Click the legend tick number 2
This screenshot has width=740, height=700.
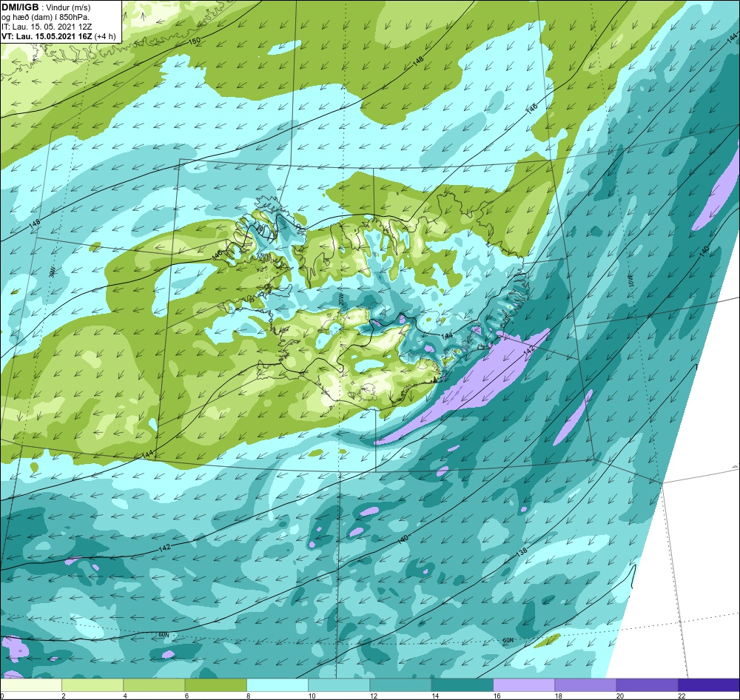(64, 696)
